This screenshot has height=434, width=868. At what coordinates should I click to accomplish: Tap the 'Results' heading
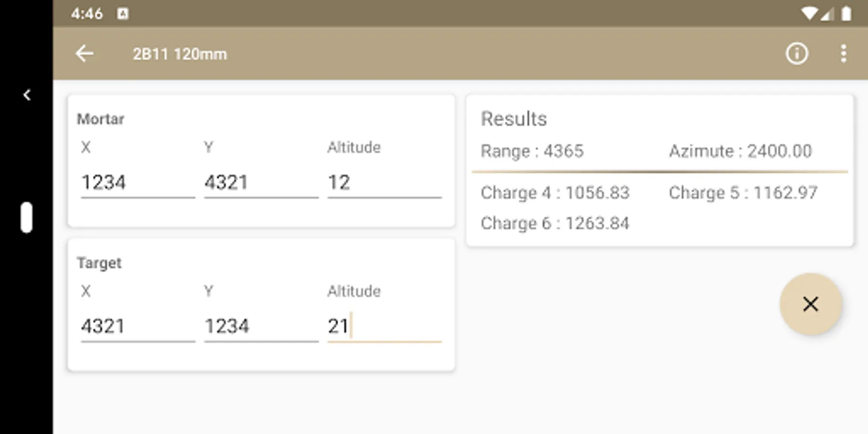click(x=514, y=119)
